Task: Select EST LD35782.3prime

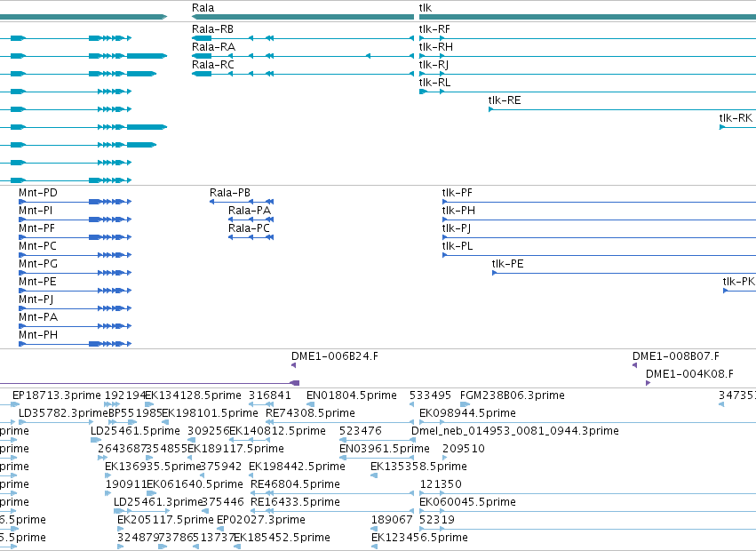Action: pyautogui.click(x=56, y=422)
